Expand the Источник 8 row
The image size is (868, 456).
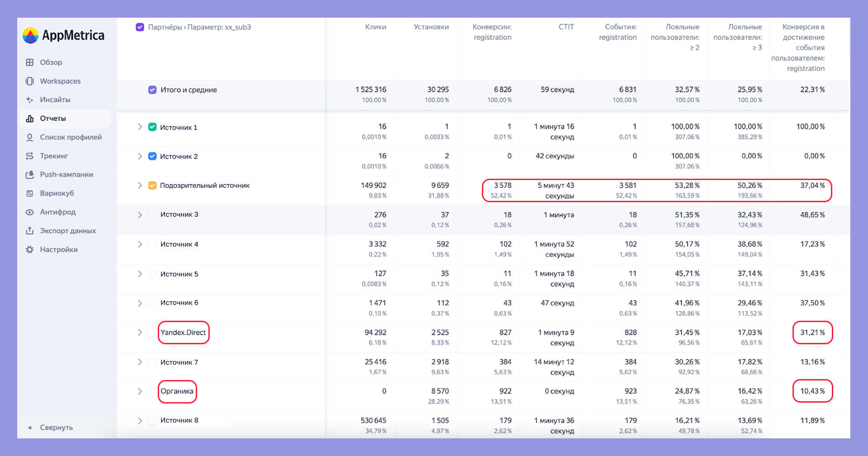pyautogui.click(x=140, y=420)
